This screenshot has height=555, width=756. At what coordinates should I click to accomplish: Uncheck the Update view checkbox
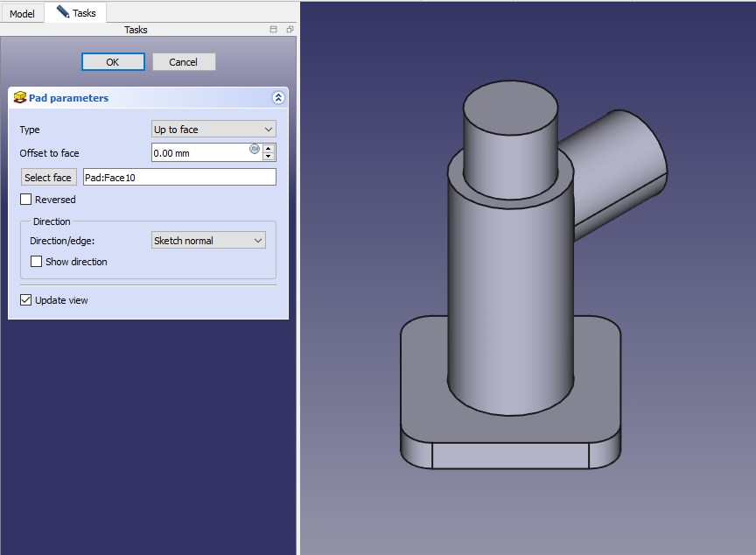tap(25, 300)
